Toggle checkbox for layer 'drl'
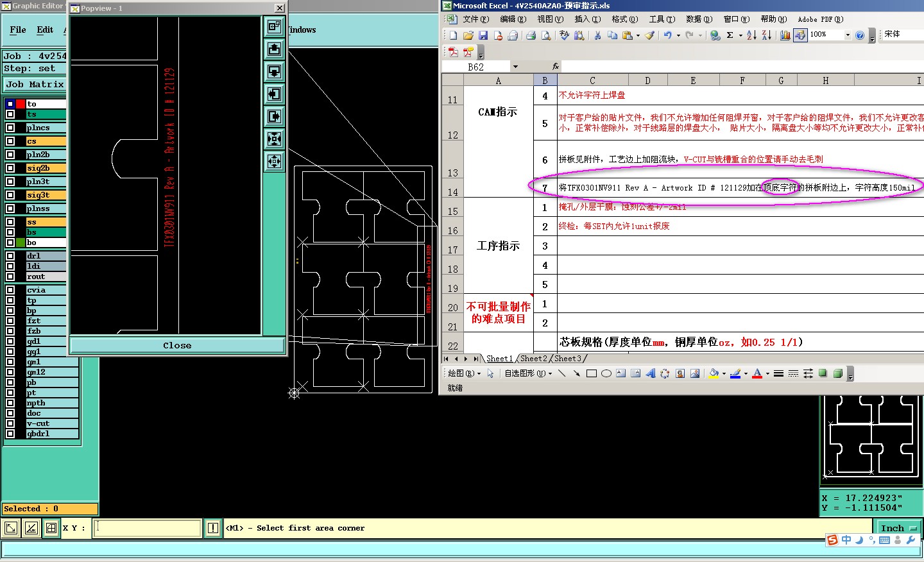Screen dimensions: 924x562 tap(10, 256)
